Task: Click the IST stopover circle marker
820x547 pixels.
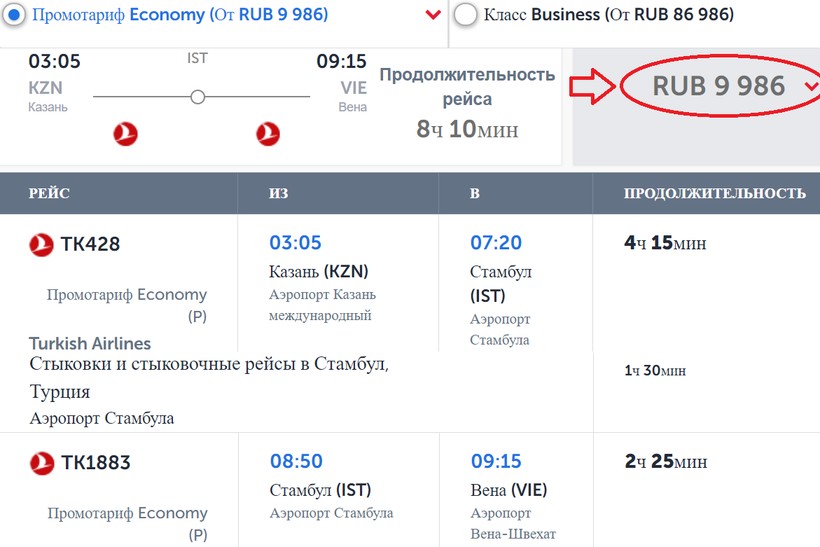Action: tap(198, 97)
